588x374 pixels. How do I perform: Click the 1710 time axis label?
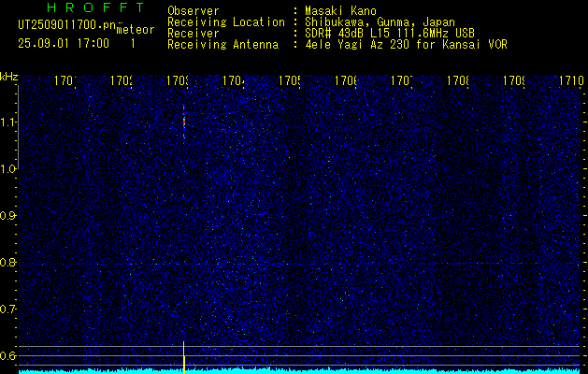571,80
